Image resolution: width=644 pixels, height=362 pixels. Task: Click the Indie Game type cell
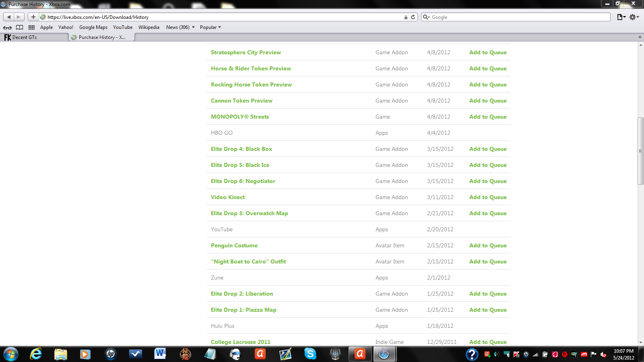click(x=390, y=342)
